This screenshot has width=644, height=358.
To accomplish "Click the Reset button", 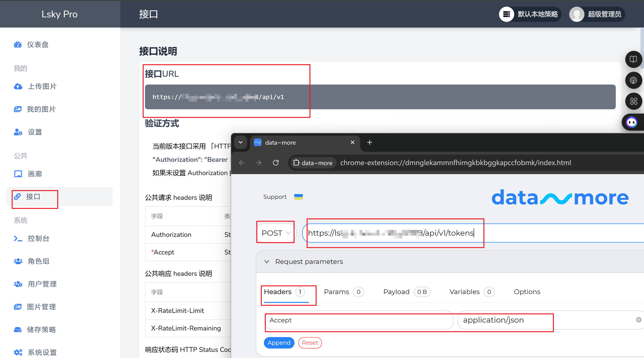I will point(310,343).
